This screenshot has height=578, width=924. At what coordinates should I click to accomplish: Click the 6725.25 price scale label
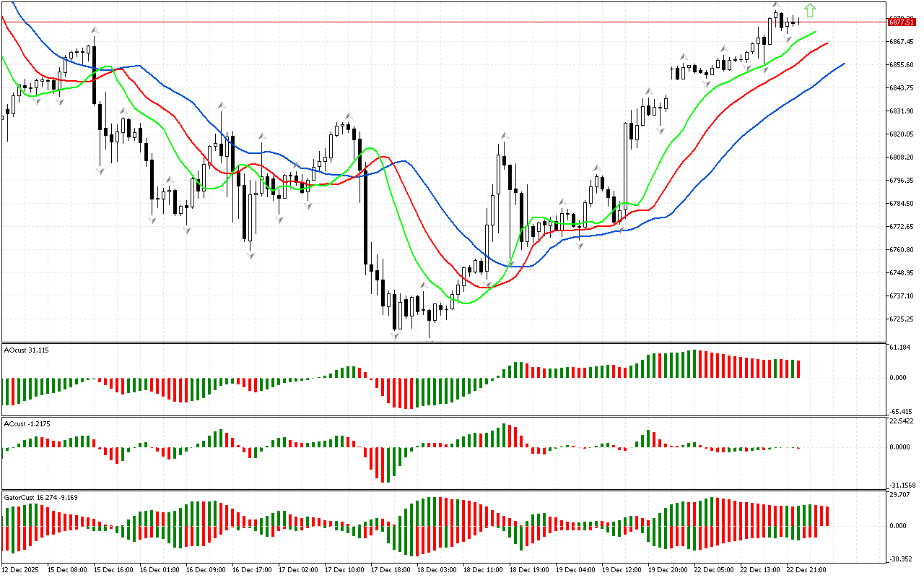tap(902, 319)
